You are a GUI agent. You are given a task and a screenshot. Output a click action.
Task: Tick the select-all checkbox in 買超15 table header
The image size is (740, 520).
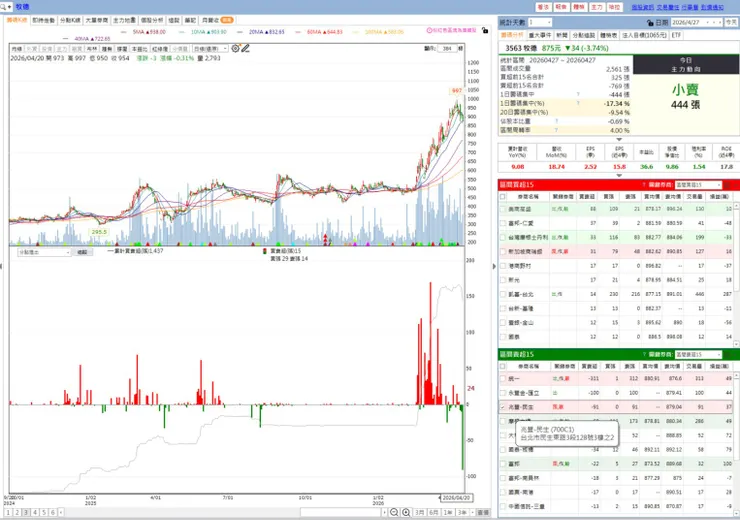coord(503,196)
